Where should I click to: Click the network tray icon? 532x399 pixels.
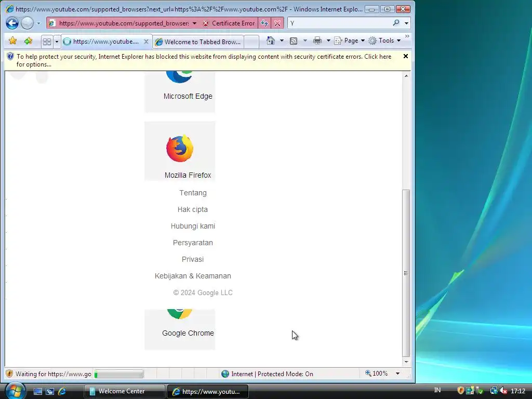(494, 391)
